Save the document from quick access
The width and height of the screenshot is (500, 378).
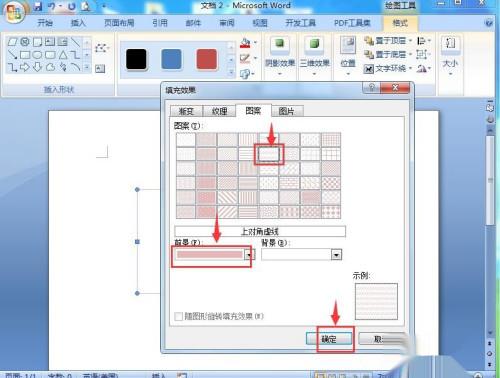tap(38, 6)
